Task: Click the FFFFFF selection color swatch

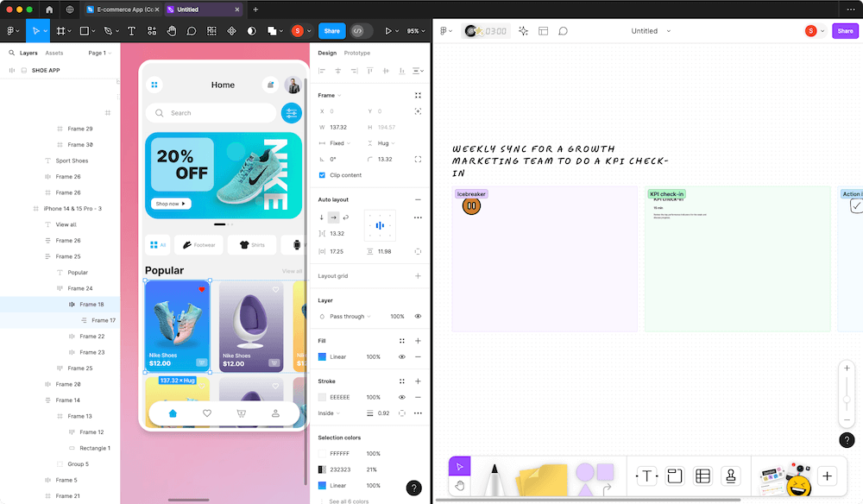Action: (322, 452)
